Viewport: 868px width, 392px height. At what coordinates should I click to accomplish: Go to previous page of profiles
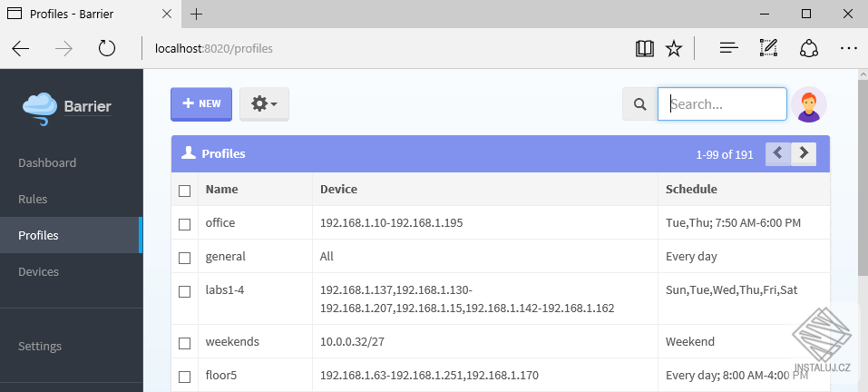(778, 154)
